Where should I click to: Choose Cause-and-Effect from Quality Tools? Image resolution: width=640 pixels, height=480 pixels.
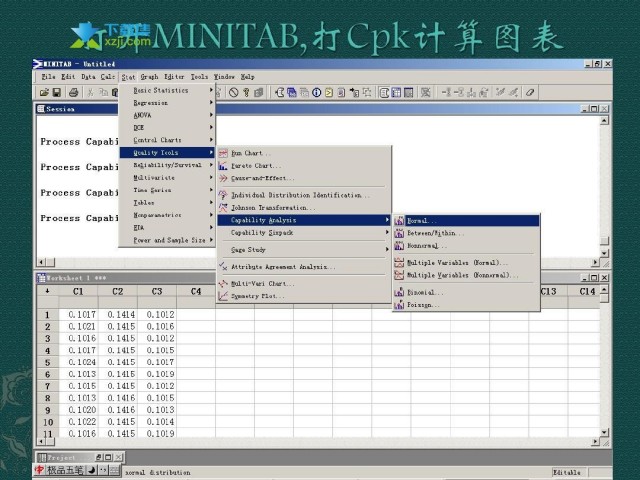304,178
